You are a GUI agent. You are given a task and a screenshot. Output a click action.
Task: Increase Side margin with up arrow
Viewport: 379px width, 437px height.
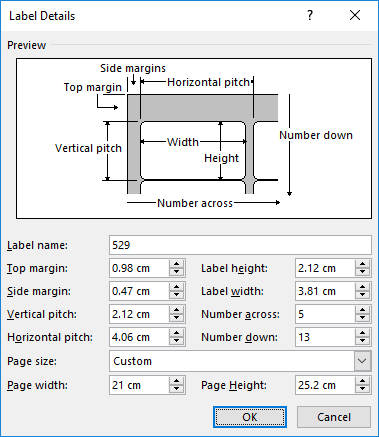click(176, 287)
